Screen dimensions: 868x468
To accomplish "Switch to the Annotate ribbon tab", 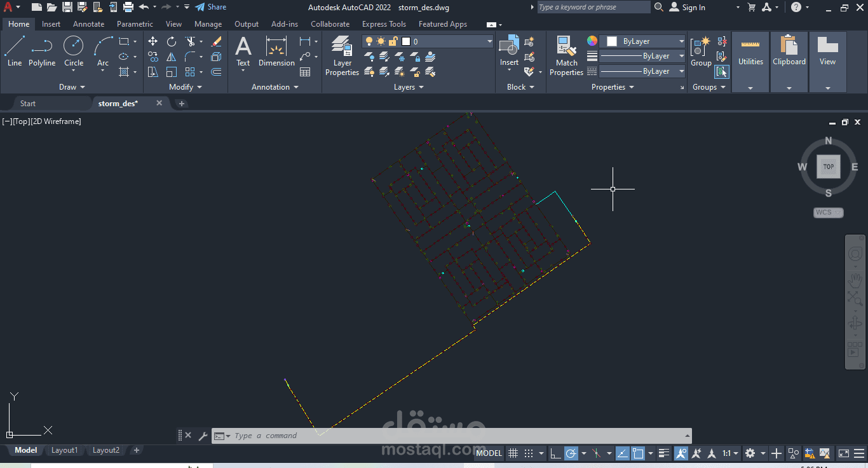I will pos(88,24).
